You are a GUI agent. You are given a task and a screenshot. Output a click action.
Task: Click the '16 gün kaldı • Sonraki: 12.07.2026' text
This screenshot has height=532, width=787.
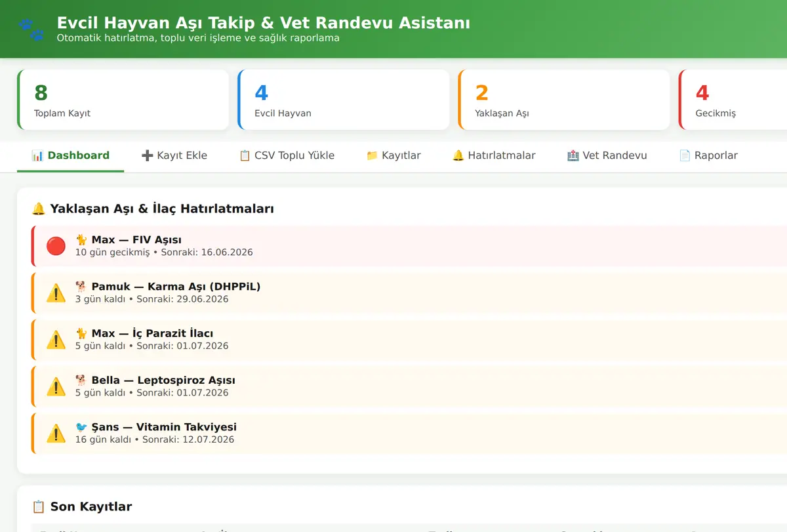[155, 440]
